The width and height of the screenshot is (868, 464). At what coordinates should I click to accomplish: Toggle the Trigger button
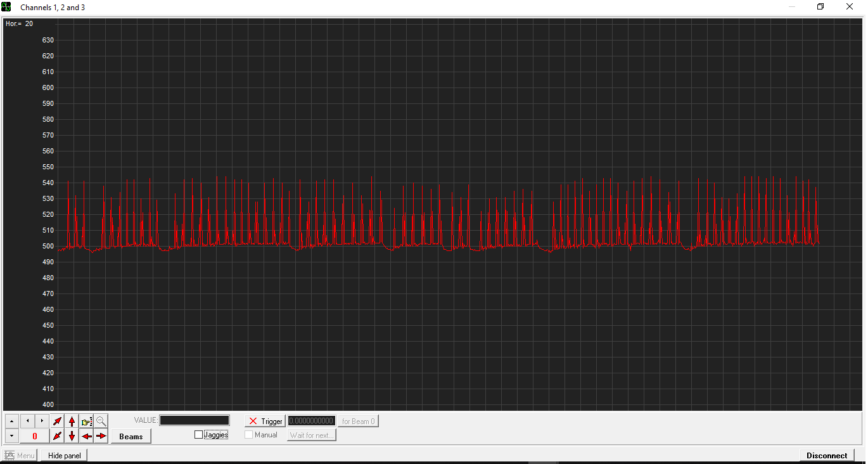(265, 421)
